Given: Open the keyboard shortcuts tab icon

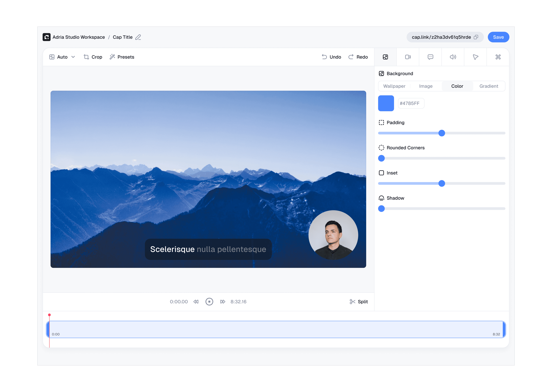Looking at the screenshot, I should [x=498, y=57].
